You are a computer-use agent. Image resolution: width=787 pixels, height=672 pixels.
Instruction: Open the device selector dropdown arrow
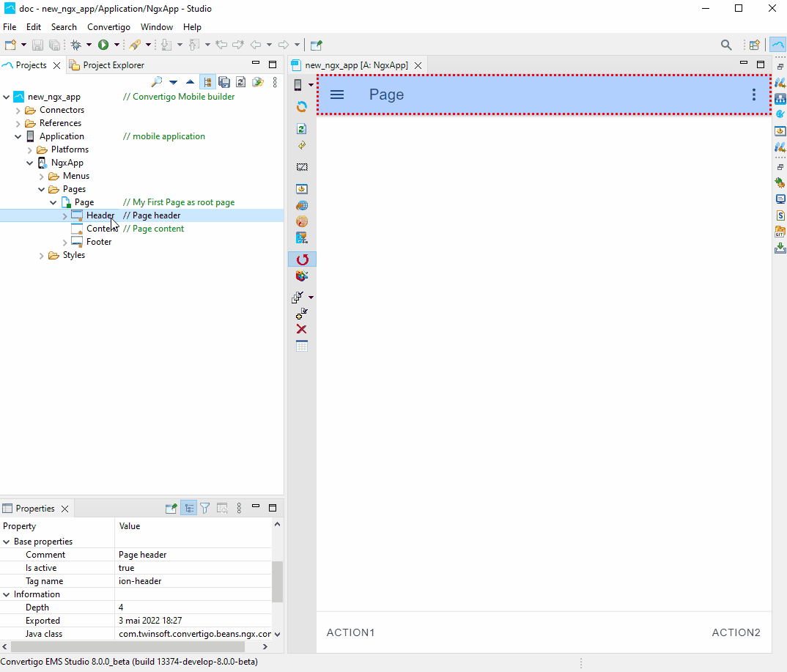tap(311, 85)
